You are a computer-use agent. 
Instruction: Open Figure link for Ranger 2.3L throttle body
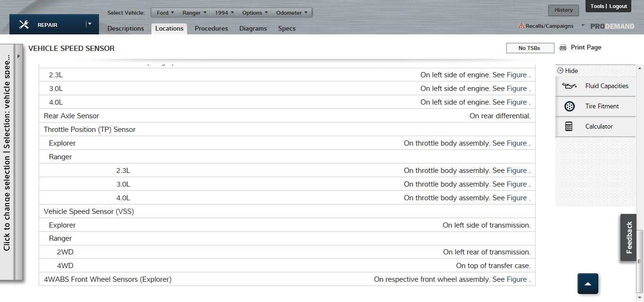517,171
